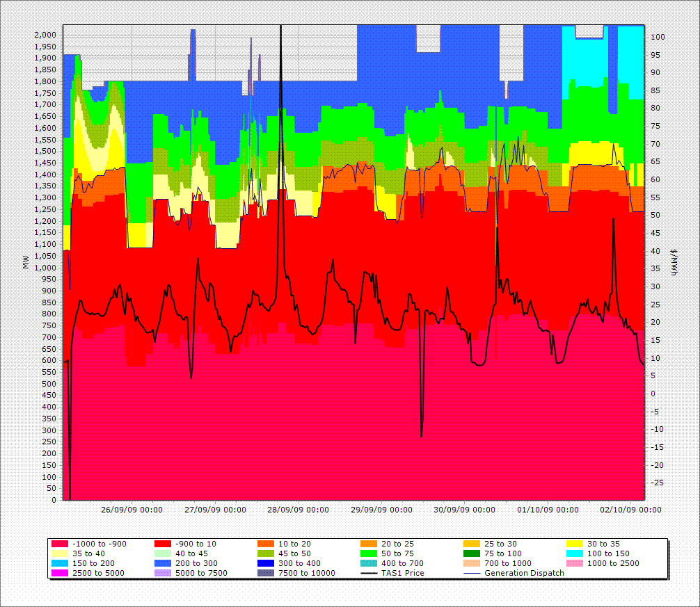Click the 'MW' left axis title
The image size is (700, 607).
click(26, 262)
